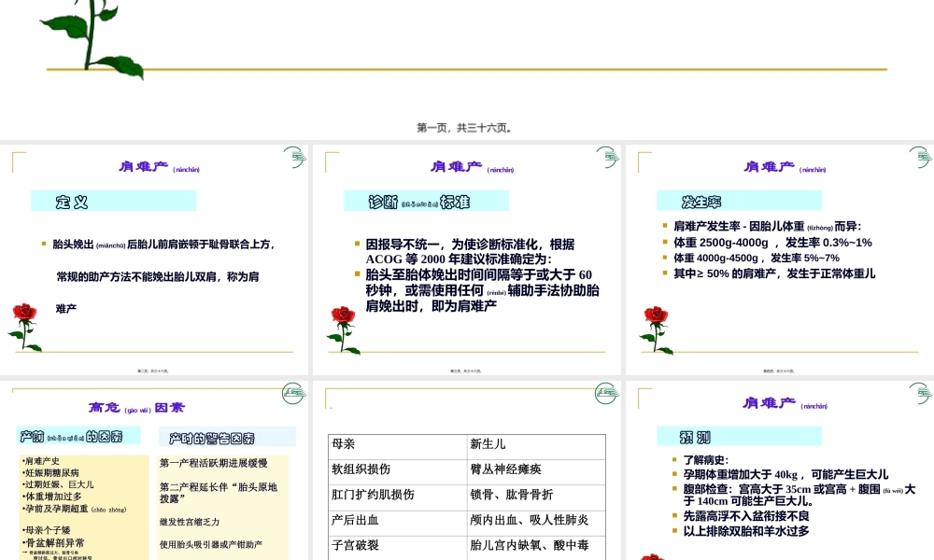Open the 诊断标准 slide thumbnail
The height and width of the screenshot is (560, 934).
tap(467, 259)
